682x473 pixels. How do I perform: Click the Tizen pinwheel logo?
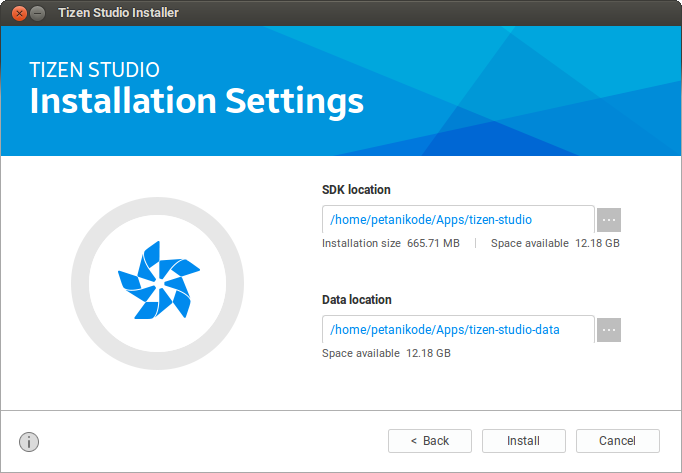coord(158,283)
